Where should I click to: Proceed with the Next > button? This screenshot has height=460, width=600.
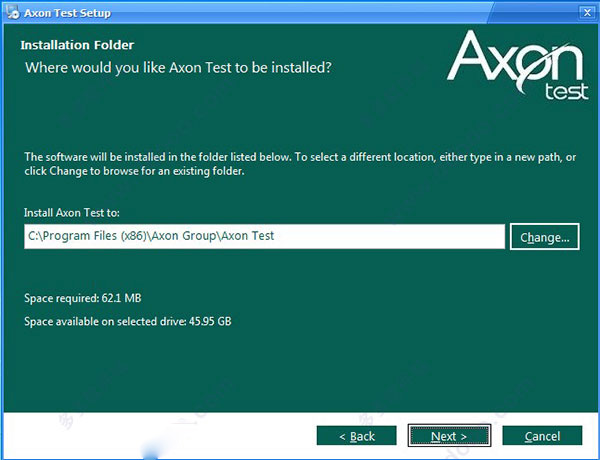click(x=449, y=436)
